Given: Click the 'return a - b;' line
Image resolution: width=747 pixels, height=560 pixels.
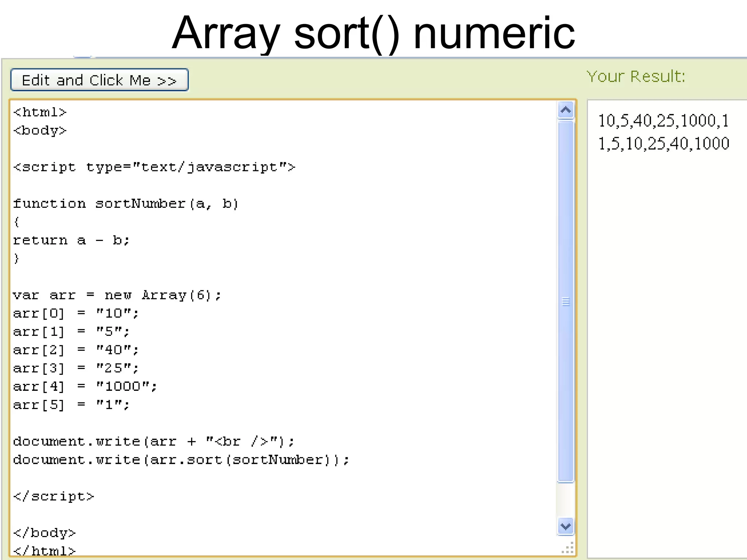Looking at the screenshot, I should 71,240.
